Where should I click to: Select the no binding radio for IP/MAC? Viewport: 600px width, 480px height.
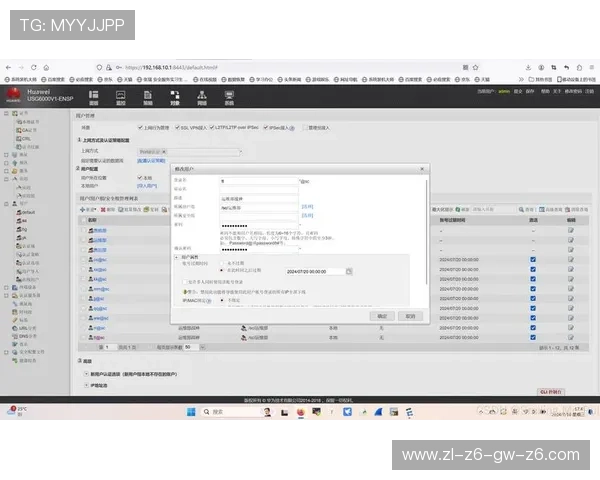[x=222, y=300]
